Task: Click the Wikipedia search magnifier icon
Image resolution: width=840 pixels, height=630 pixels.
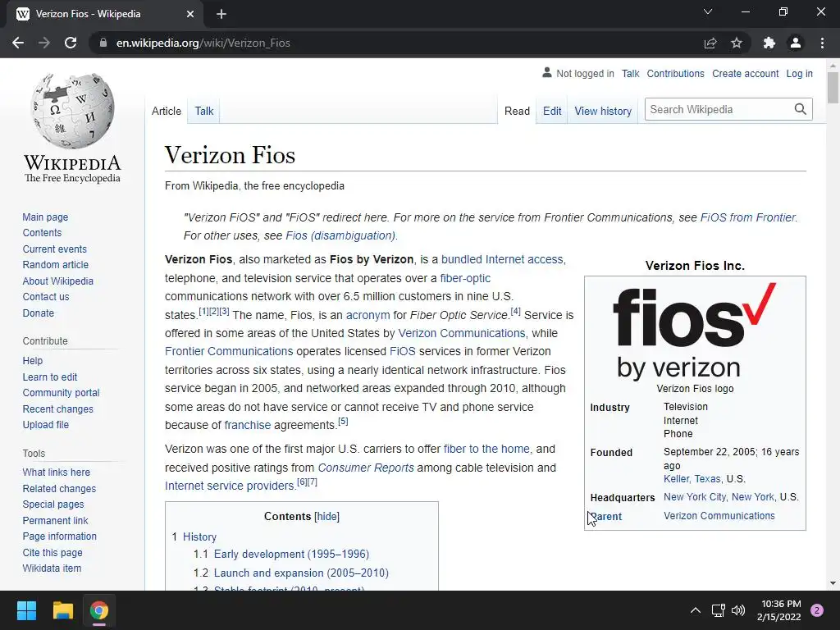Action: coord(801,109)
